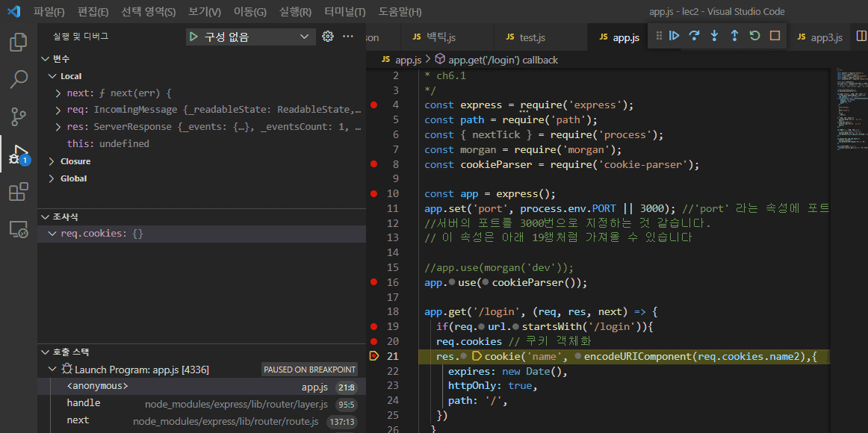The image size is (868, 433).
Task: Expand the req variable in Local
Action: click(x=58, y=110)
